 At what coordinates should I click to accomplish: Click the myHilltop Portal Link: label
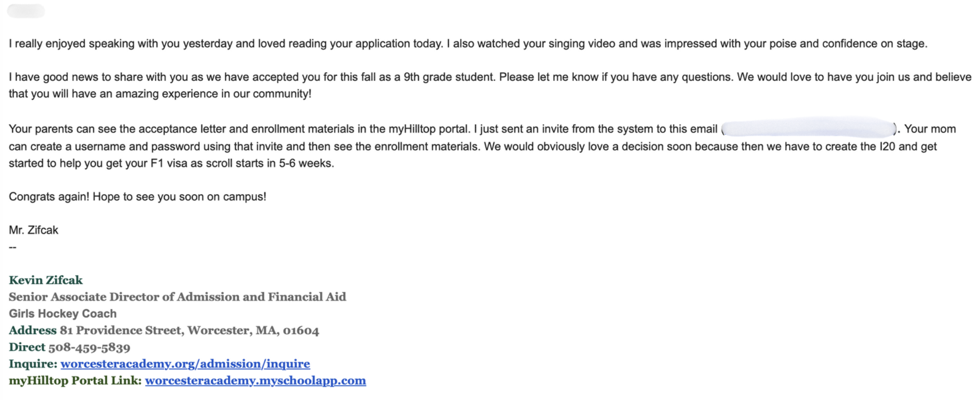tap(75, 381)
